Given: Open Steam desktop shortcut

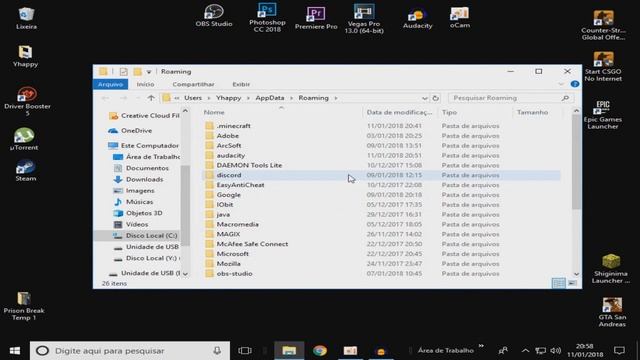Looking at the screenshot, I should tap(26, 171).
